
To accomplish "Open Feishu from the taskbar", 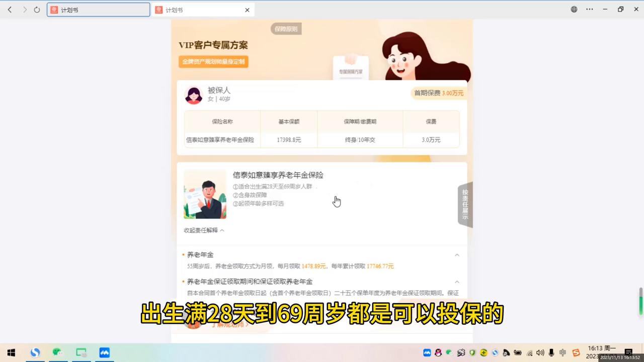I will point(104,352).
